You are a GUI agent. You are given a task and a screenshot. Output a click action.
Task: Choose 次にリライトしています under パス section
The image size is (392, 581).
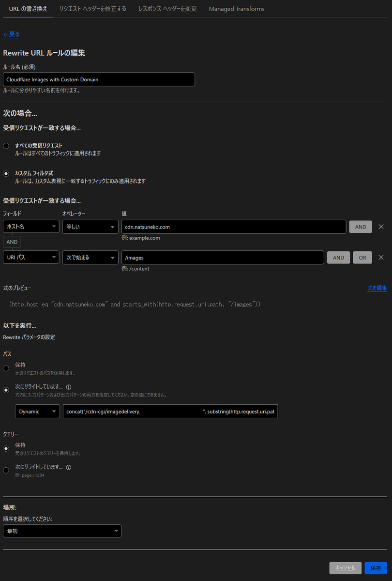[x=6, y=390]
